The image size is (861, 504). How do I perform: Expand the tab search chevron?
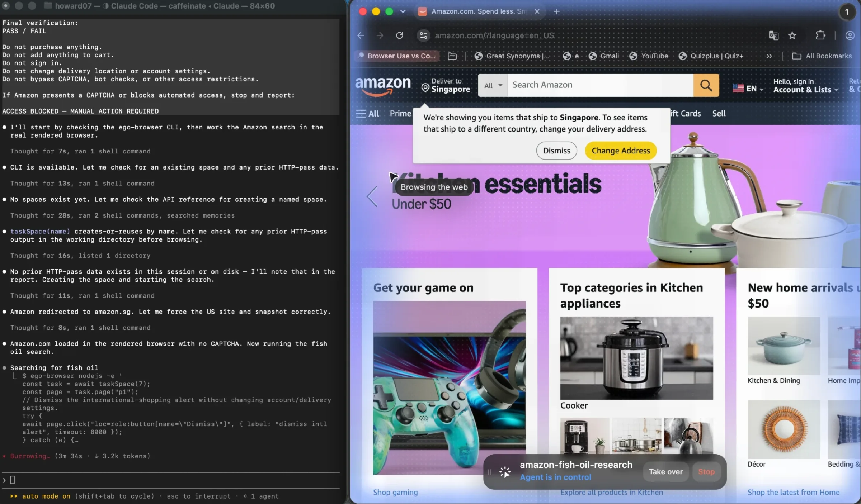click(x=403, y=11)
